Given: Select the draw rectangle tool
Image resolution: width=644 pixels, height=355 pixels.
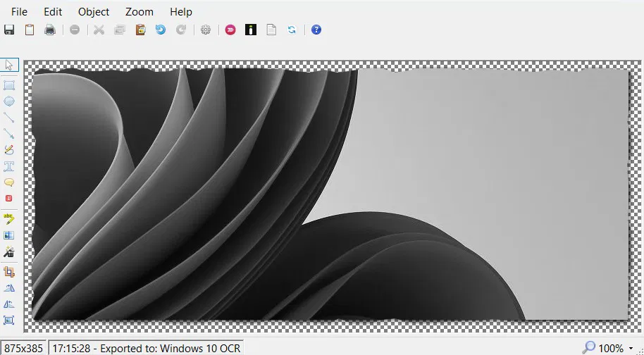Looking at the screenshot, I should point(9,85).
